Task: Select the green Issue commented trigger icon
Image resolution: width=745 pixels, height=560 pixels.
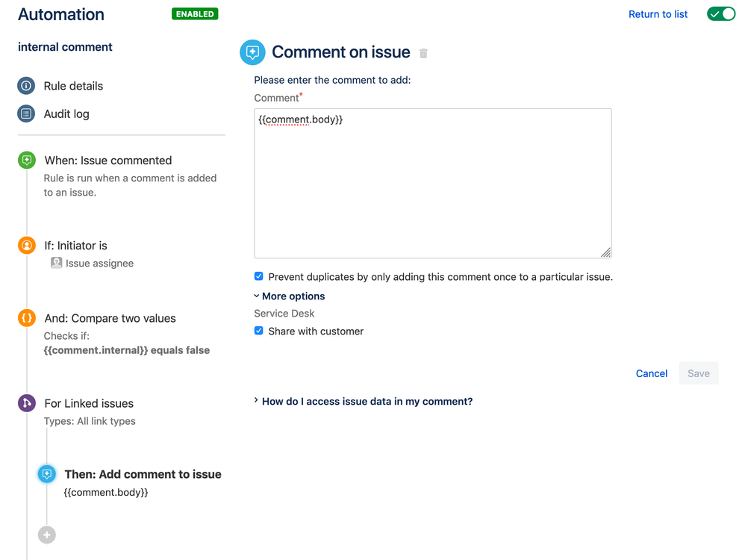Action: [x=27, y=161]
